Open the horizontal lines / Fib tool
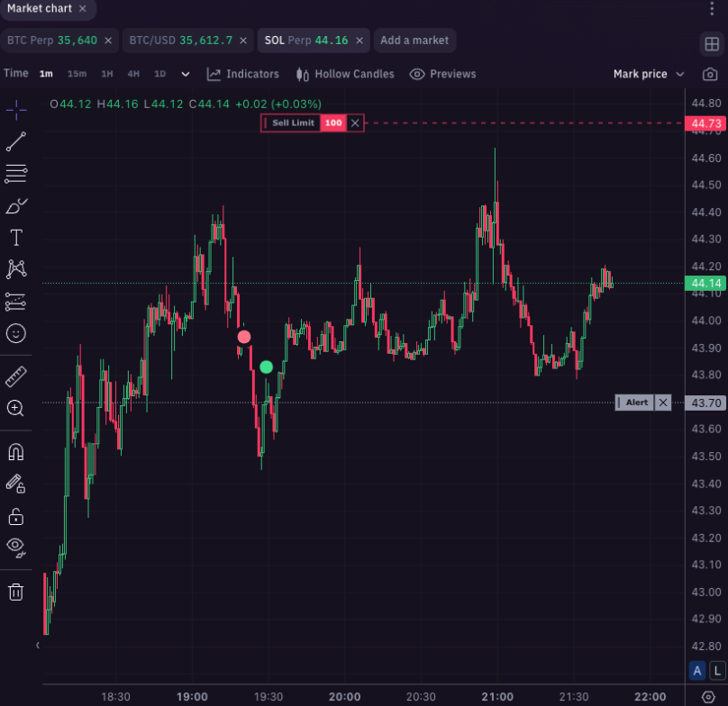Image resolution: width=728 pixels, height=706 pixels. 16,174
